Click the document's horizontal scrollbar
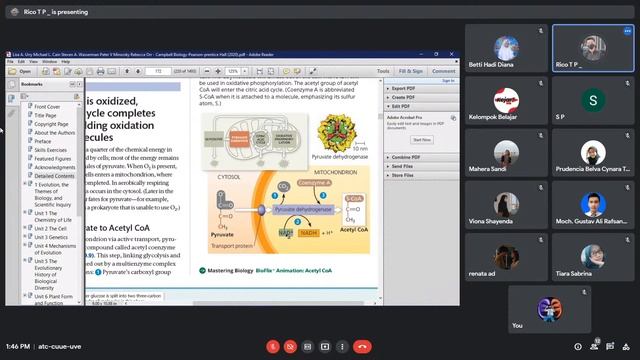This screenshot has height=360, width=640. tap(278, 303)
